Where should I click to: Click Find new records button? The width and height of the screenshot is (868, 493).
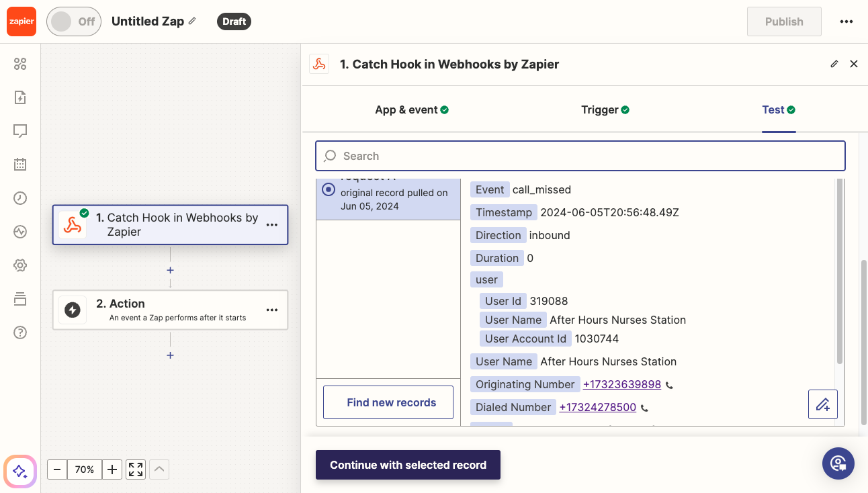point(388,402)
